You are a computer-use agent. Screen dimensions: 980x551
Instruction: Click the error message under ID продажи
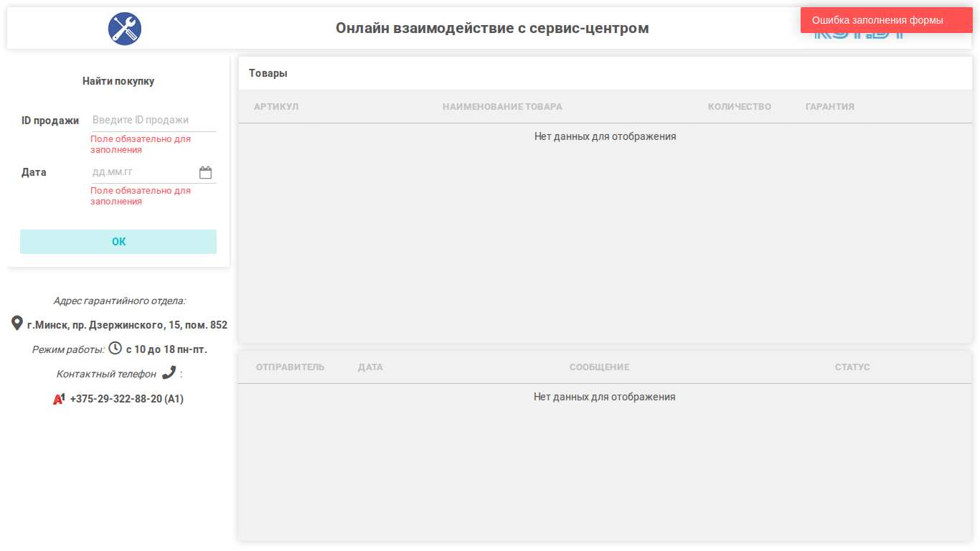coord(141,144)
